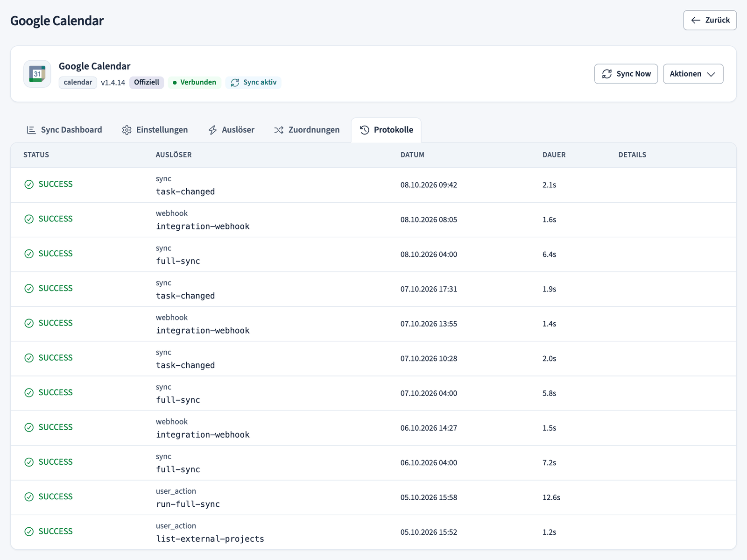The image size is (747, 560).
Task: Open the Aktionen dropdown menu
Action: [693, 74]
